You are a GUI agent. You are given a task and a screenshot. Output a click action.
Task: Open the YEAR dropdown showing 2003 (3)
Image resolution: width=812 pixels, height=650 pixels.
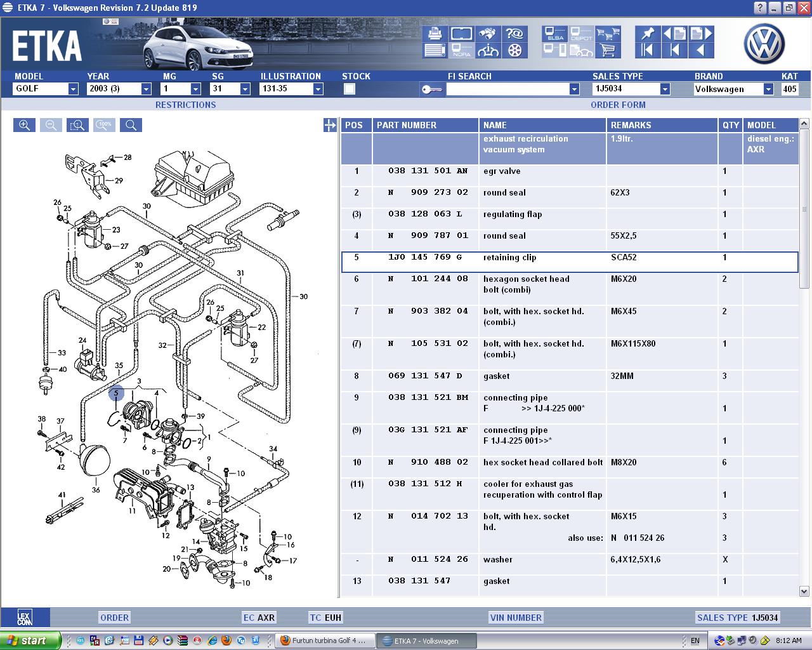(x=146, y=89)
